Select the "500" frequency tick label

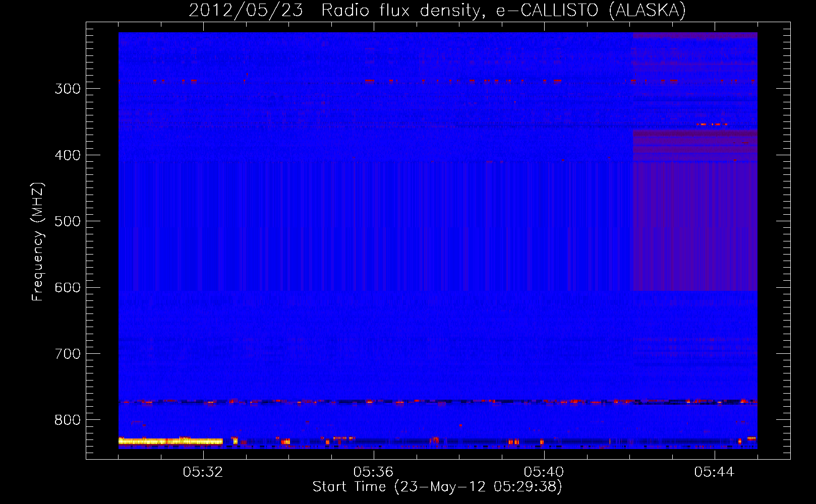[x=68, y=221]
